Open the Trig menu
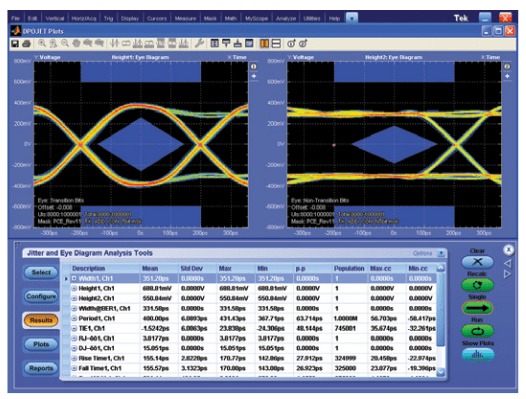This screenshot has width=526, height=399. tap(108, 18)
